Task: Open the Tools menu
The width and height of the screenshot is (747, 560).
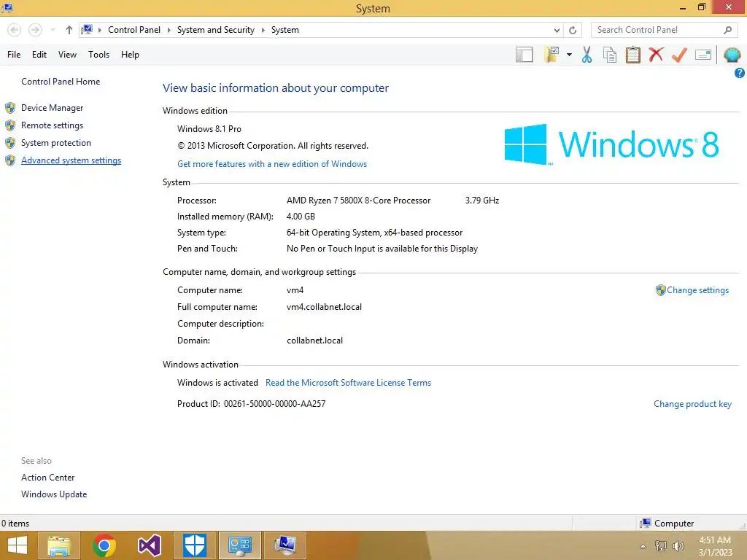Action: (x=98, y=54)
